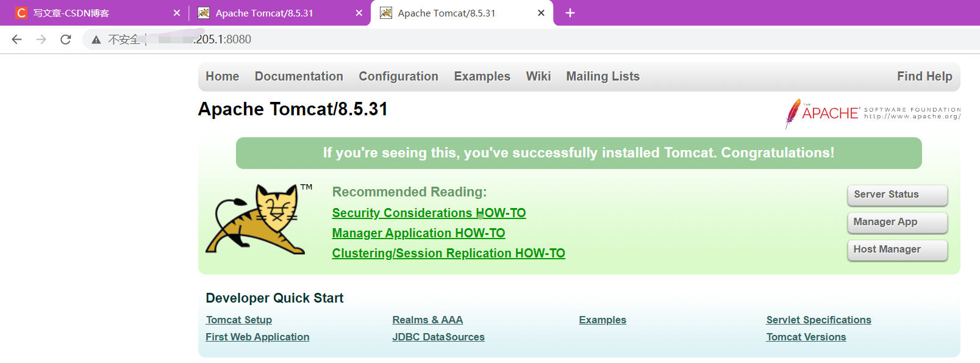Open Servlet Specifications link
Screen dimensions: 980x363
(x=818, y=320)
